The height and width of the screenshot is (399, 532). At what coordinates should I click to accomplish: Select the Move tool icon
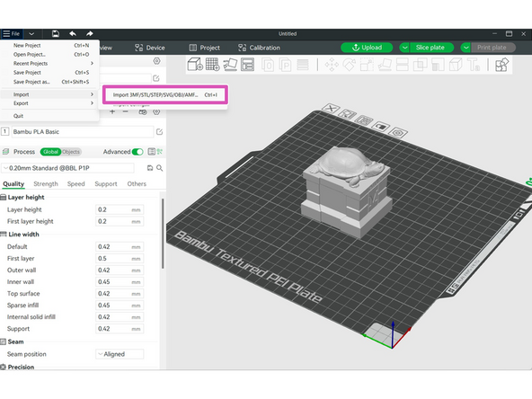[332, 65]
